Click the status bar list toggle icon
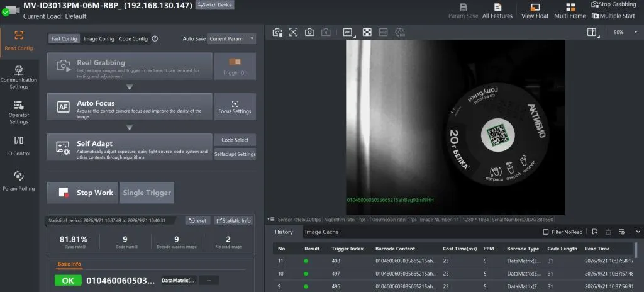The width and height of the screenshot is (644, 292). (271, 220)
